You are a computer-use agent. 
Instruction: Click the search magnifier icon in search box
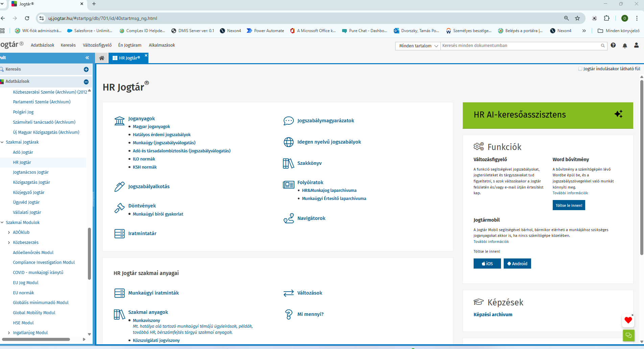click(603, 46)
